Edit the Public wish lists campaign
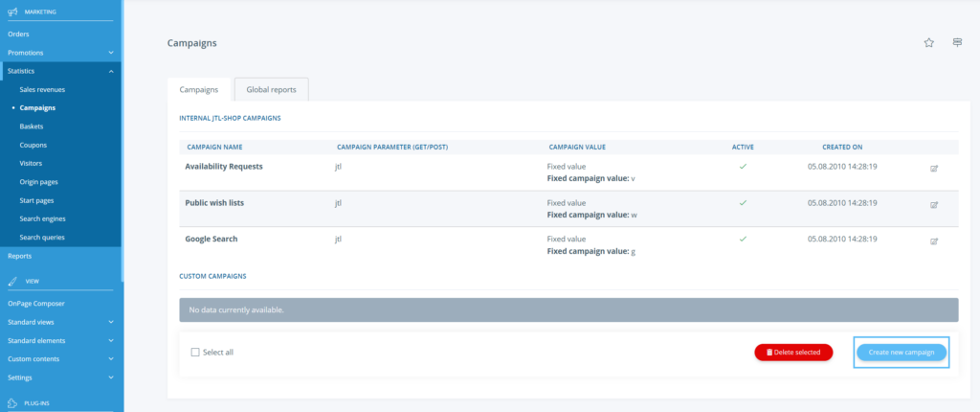Screen dimensions: 980x412 point(934,204)
